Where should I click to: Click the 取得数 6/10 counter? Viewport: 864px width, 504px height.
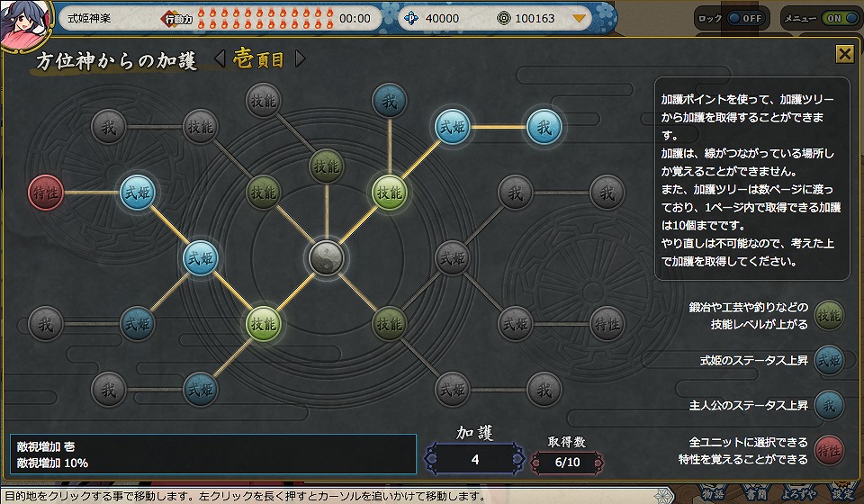(567, 461)
